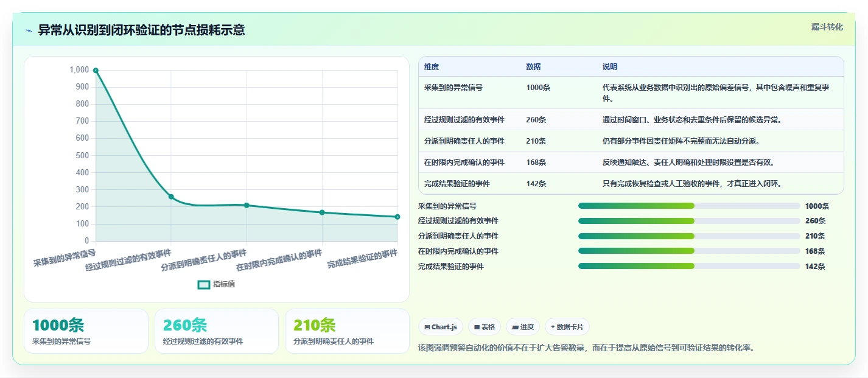The width and height of the screenshot is (868, 378).
Task: Click progress list label 采集到的异常信号
Action: click(447, 206)
